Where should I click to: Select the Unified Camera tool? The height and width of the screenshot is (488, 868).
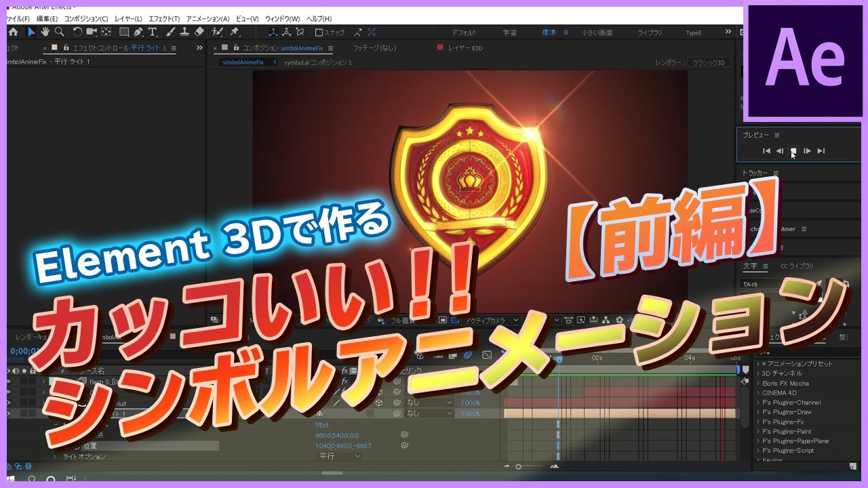[92, 32]
